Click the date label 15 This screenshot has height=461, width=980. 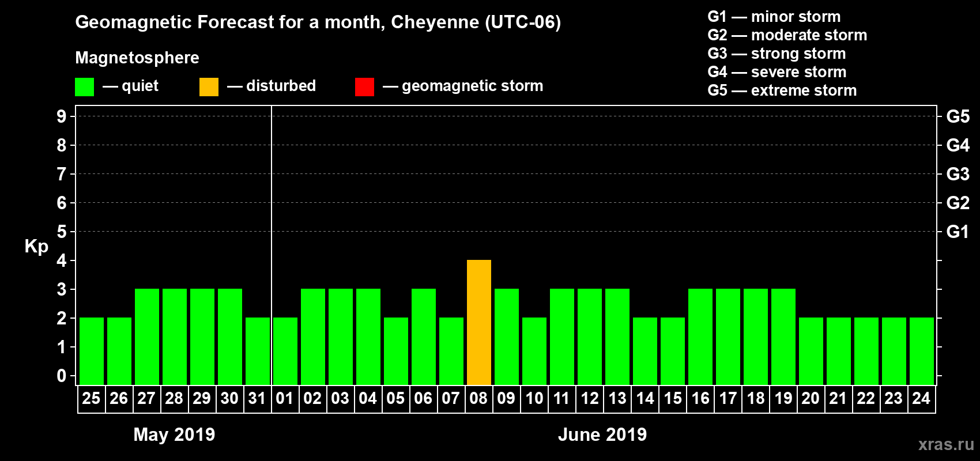[x=673, y=398]
